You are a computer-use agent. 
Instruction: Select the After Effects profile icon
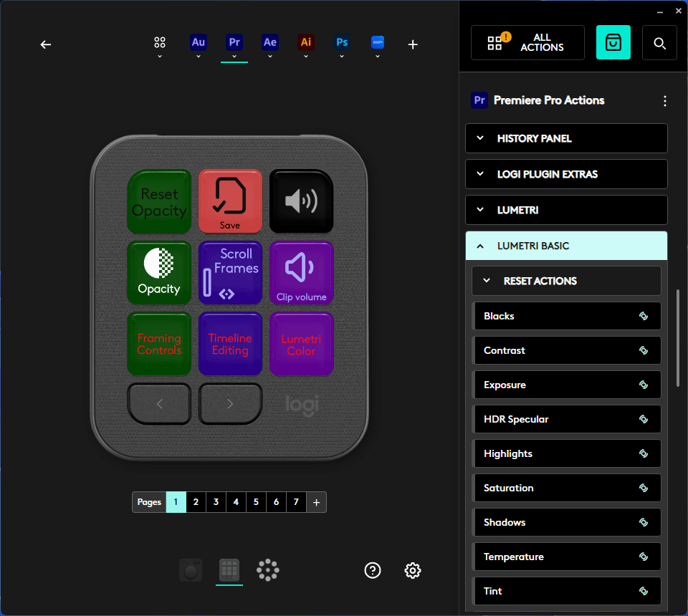(x=270, y=42)
